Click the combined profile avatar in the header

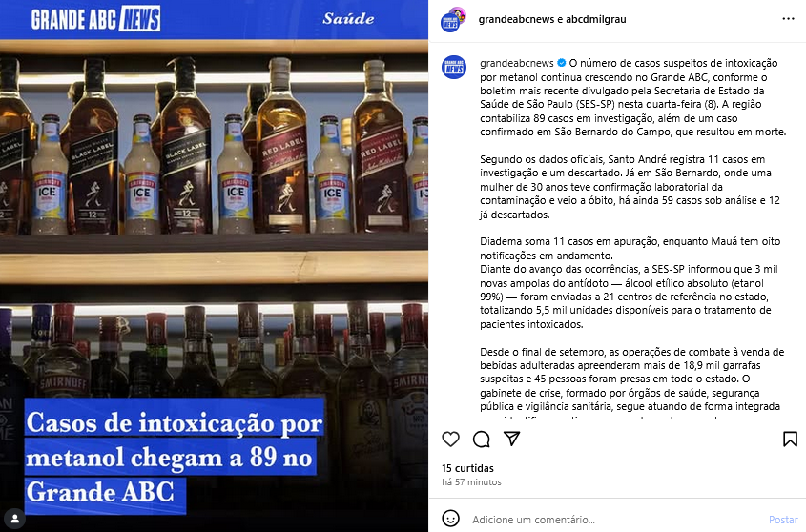(x=453, y=19)
